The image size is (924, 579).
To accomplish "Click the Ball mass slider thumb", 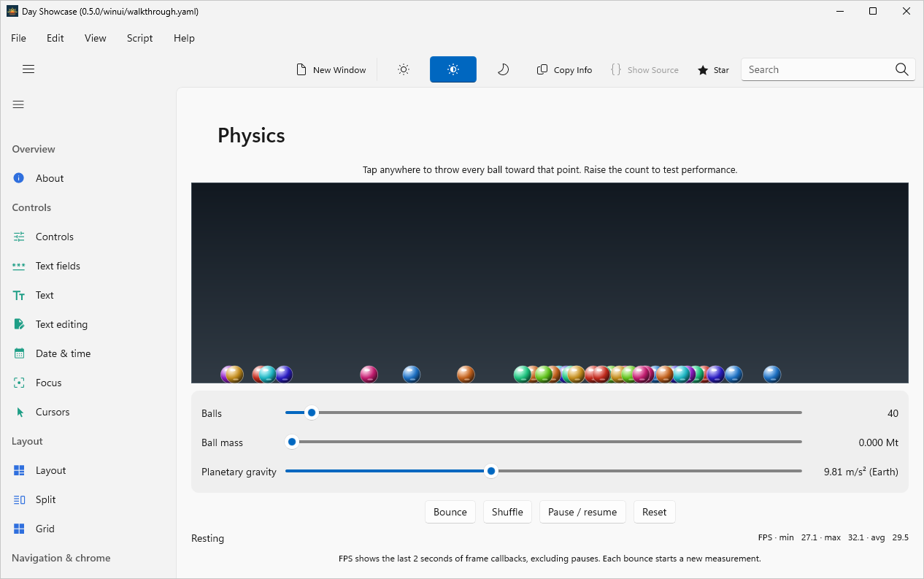I will coord(292,442).
